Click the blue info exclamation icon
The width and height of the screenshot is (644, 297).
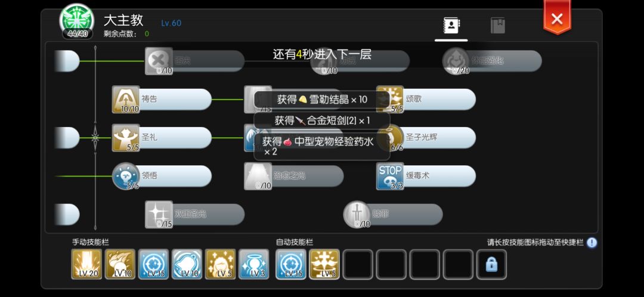click(x=592, y=242)
